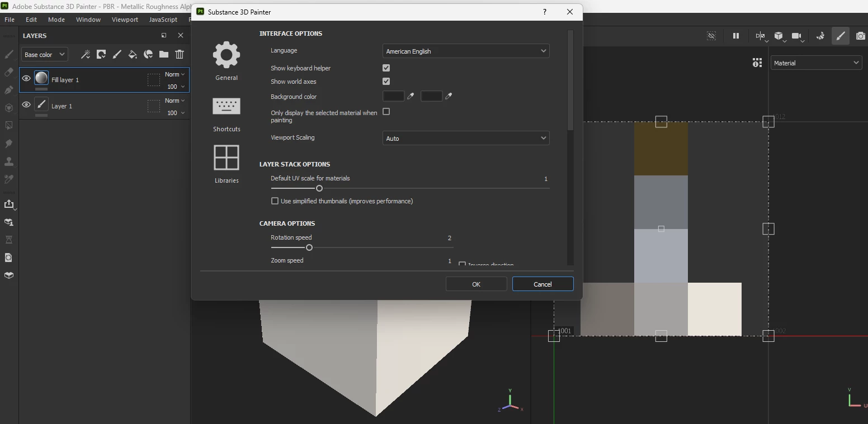Image resolution: width=868 pixels, height=424 pixels.
Task: Select the Paint brush tool in left toolbar
Action: click(9, 54)
